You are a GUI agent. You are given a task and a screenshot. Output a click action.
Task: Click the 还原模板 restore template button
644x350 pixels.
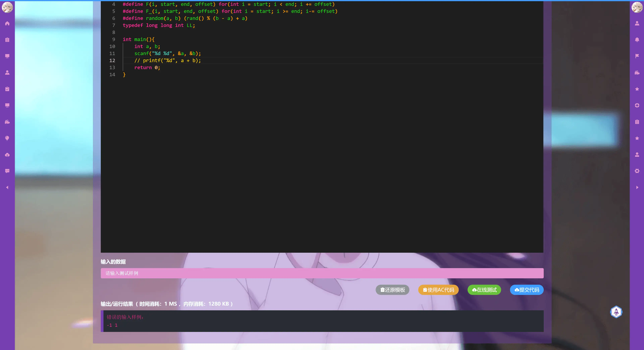point(392,290)
